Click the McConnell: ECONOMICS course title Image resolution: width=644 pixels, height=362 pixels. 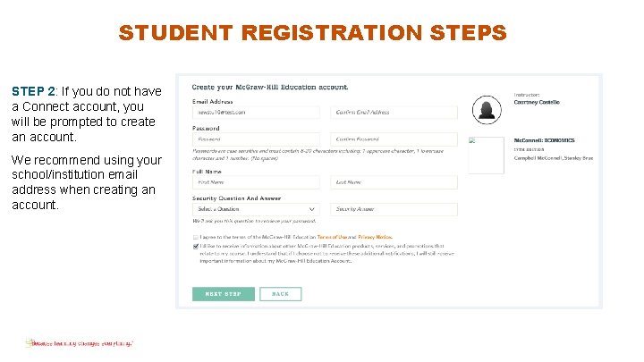[x=545, y=140]
